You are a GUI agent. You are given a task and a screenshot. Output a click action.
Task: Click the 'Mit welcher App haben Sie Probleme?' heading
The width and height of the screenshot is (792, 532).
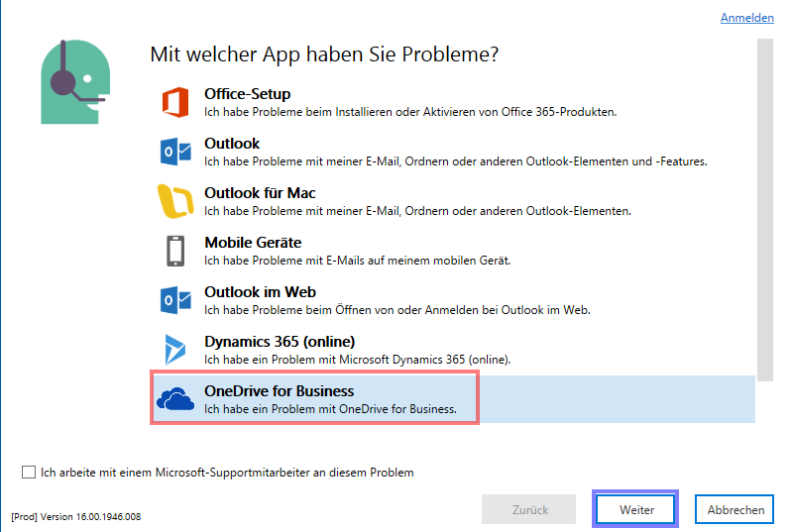[x=324, y=54]
